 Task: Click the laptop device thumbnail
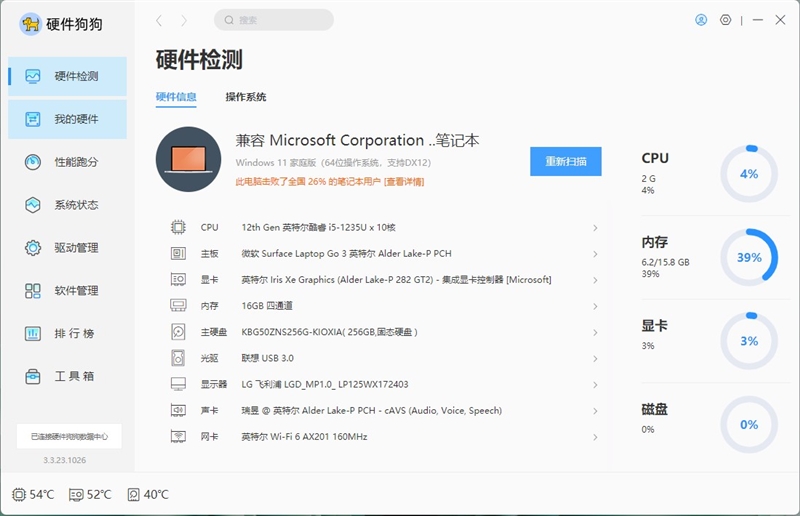pyautogui.click(x=188, y=159)
